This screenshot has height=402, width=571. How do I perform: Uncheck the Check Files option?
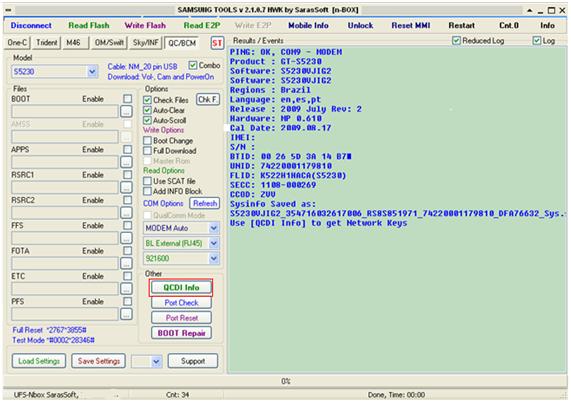pyautogui.click(x=147, y=100)
